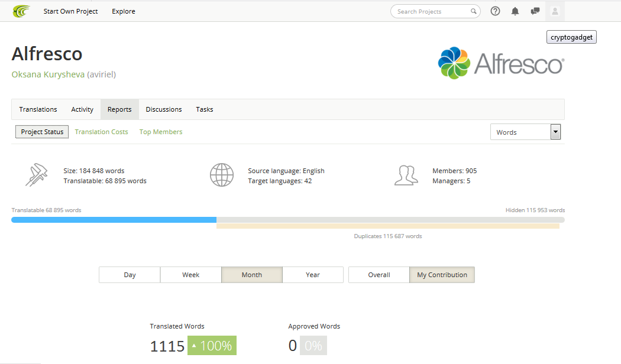
Task: Open the messages chat icon
Action: (x=535, y=11)
